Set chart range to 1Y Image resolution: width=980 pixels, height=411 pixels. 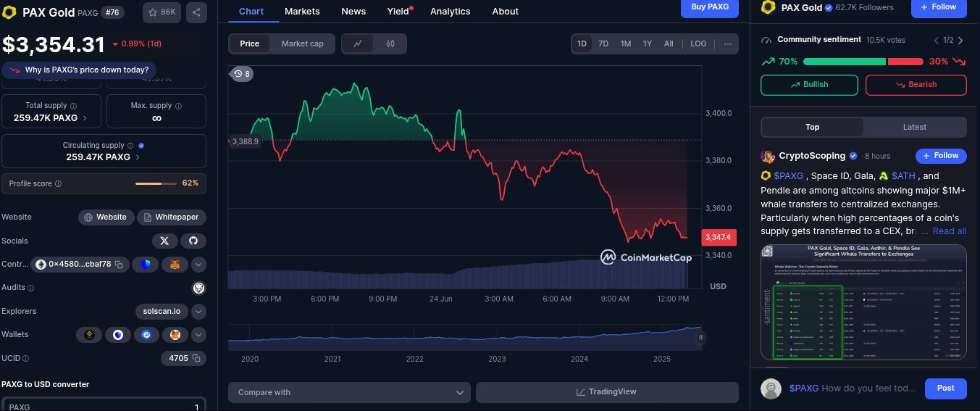click(x=648, y=43)
